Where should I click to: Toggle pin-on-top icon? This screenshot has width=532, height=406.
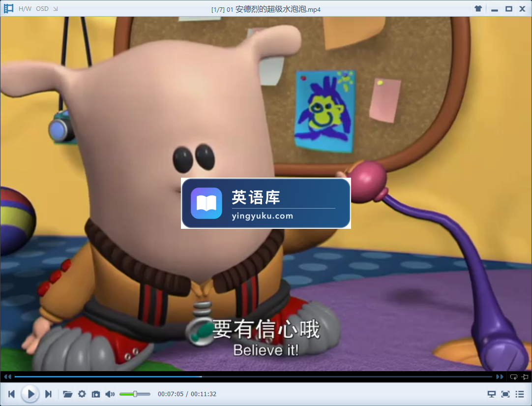[x=525, y=376]
